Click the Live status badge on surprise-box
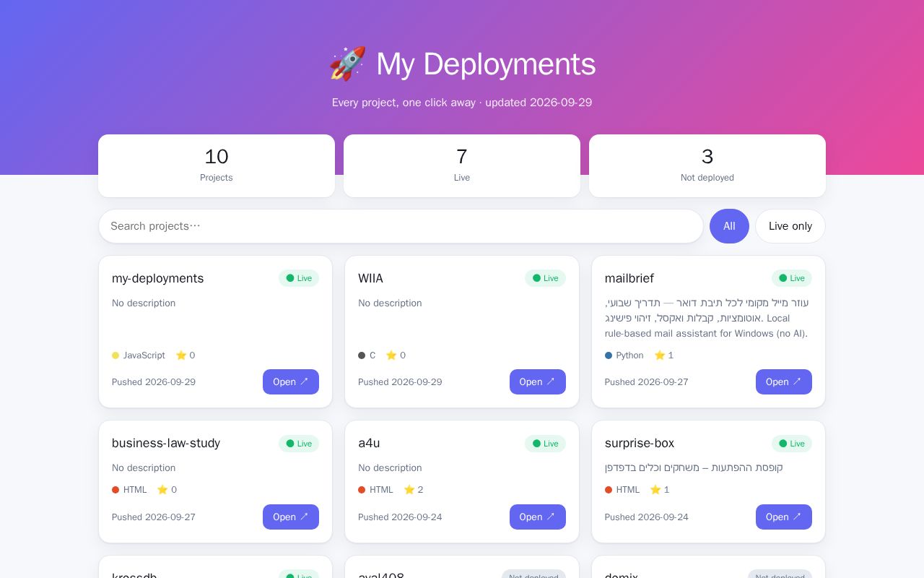 (x=792, y=444)
